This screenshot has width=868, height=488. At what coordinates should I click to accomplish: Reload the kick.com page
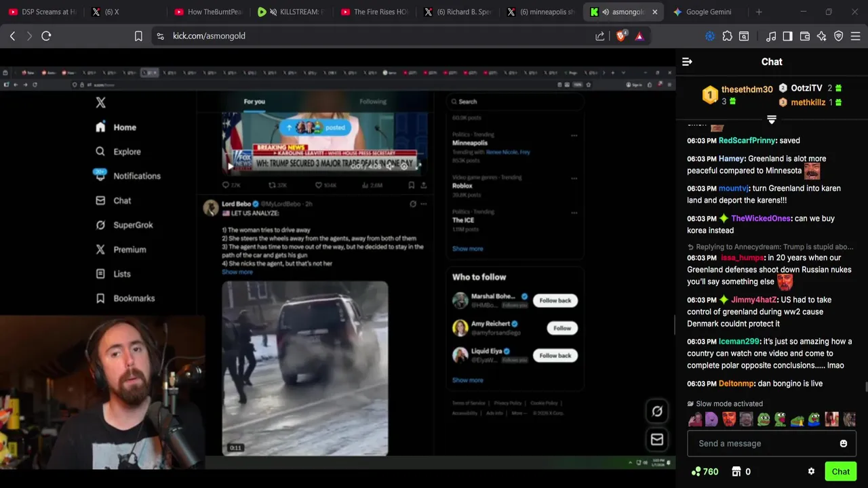coord(46,36)
